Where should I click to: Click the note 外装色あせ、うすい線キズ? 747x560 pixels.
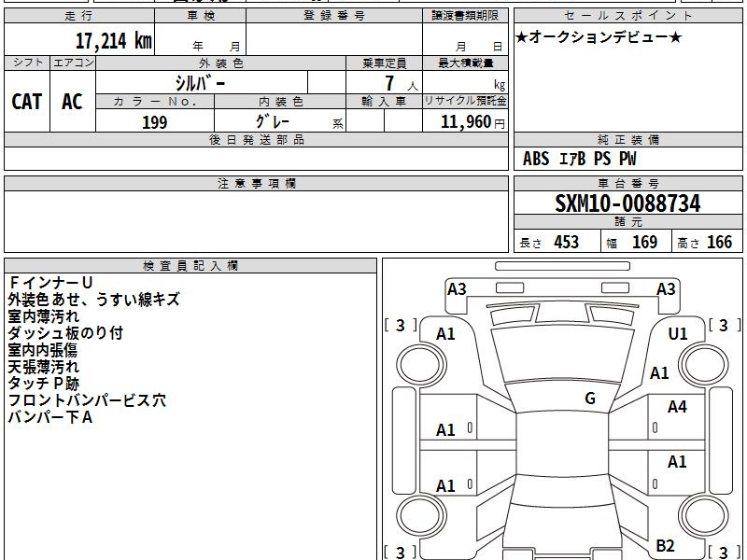94,300
